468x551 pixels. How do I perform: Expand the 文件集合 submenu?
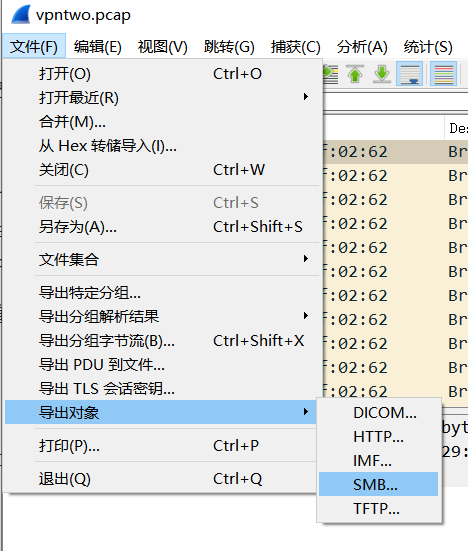(x=163, y=259)
